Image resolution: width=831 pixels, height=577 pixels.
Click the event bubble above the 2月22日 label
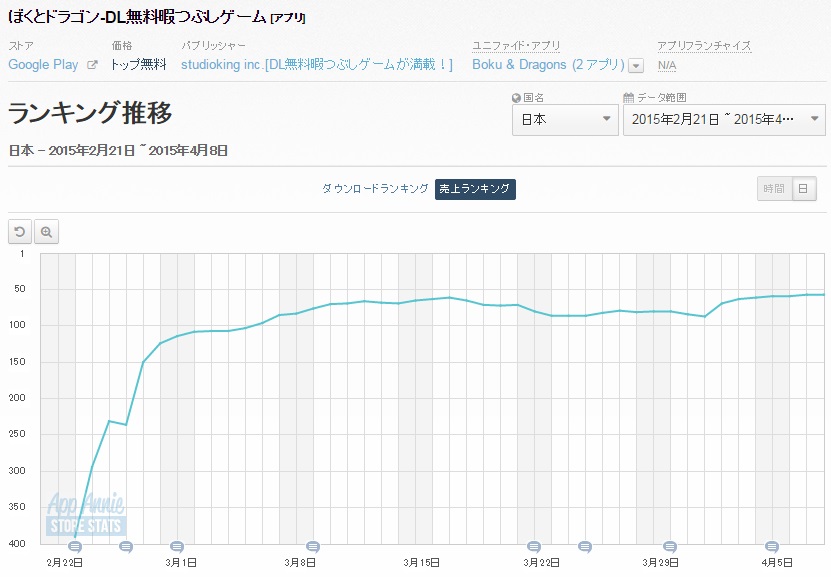coord(75,547)
